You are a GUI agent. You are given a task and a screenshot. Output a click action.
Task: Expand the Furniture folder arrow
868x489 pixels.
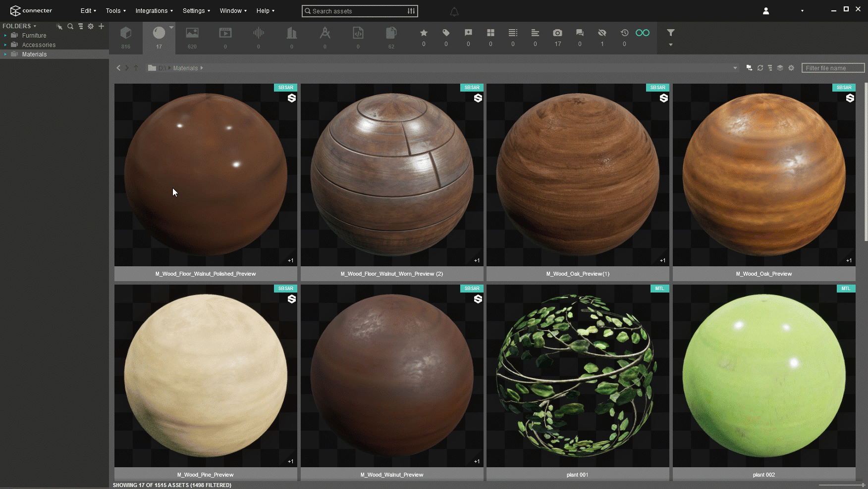(x=5, y=36)
